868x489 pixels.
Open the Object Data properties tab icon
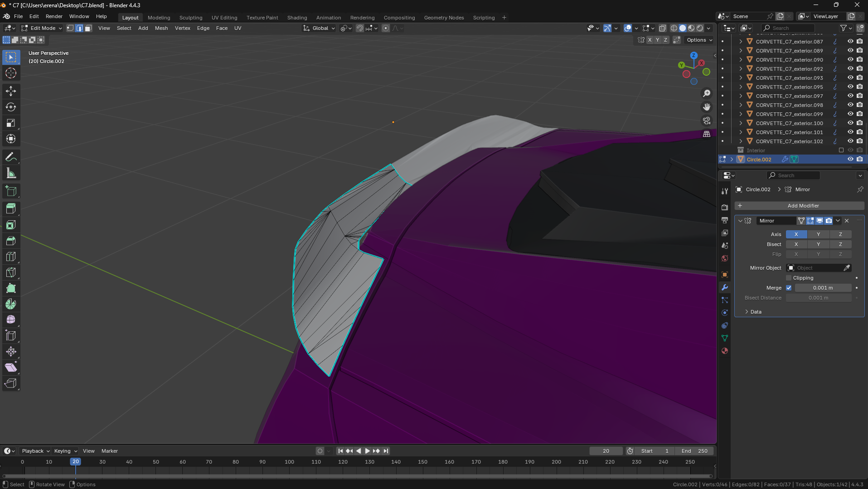pos(725,338)
